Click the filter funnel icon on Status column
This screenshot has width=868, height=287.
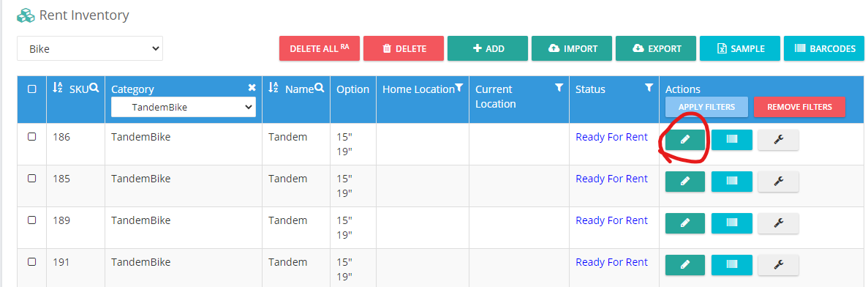pos(649,88)
